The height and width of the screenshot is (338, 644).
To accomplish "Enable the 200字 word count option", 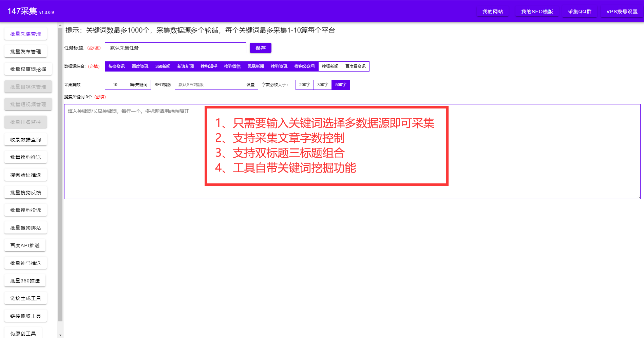I will pos(304,84).
